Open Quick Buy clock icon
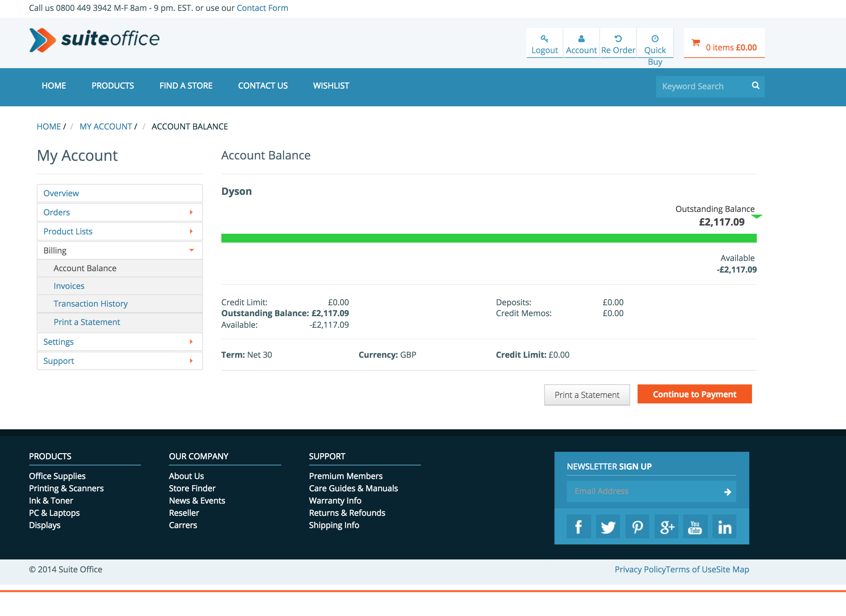This screenshot has height=616, width=846. (655, 38)
